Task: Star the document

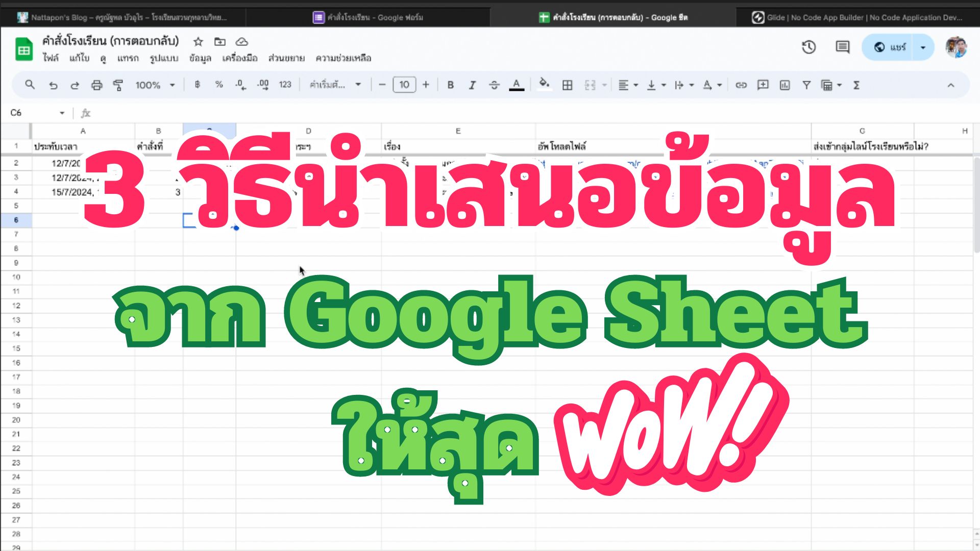Action: pos(198,41)
